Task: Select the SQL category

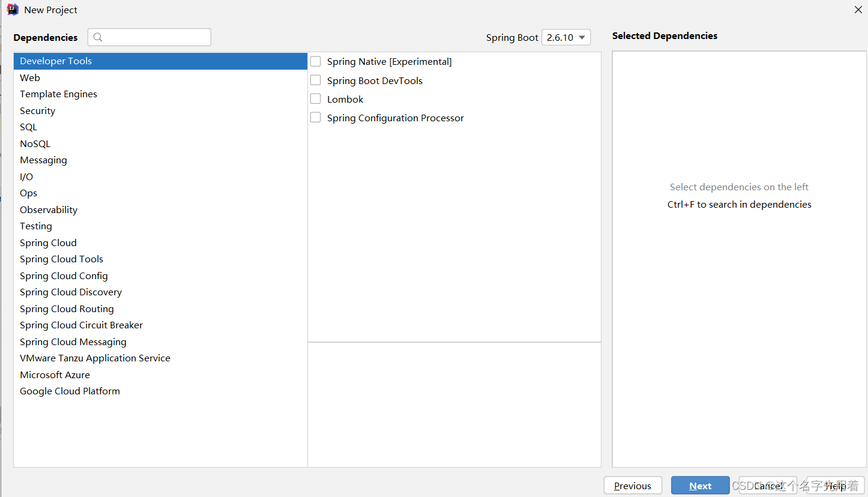Action: [160, 127]
